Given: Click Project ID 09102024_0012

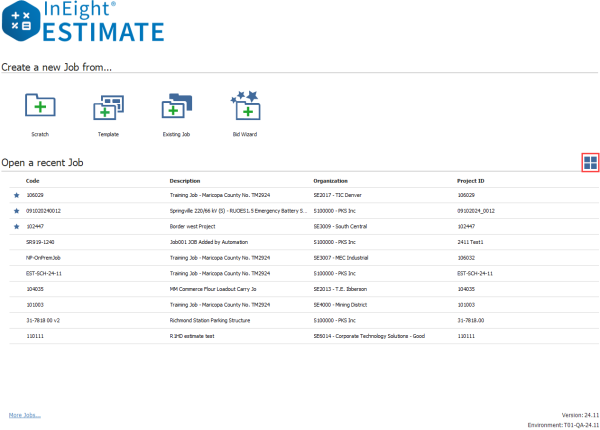Looking at the screenshot, I should [476, 211].
